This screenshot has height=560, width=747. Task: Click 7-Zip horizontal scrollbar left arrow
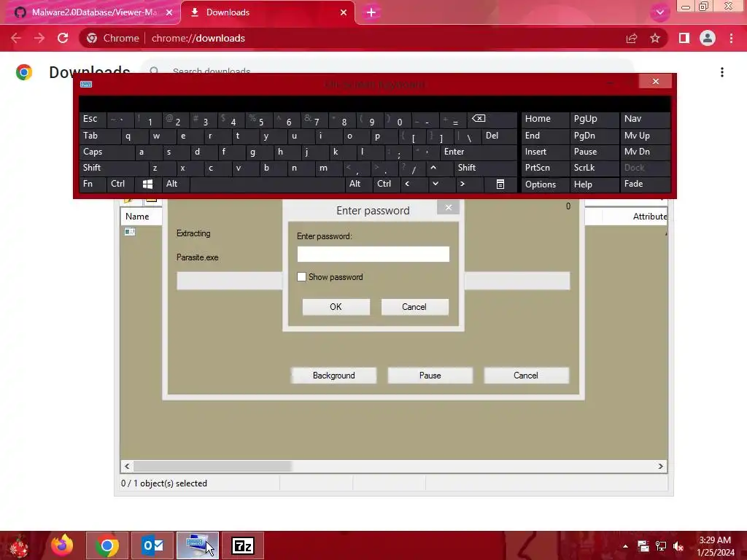[127, 466]
